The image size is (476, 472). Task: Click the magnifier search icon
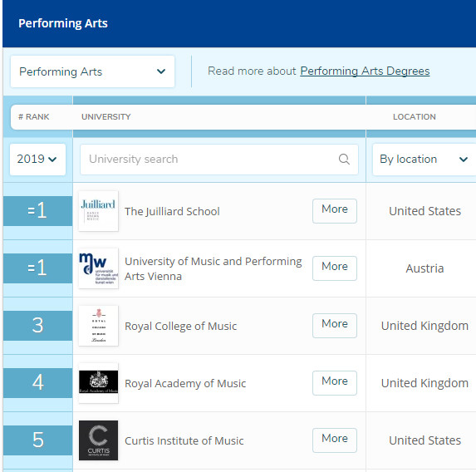click(x=344, y=160)
